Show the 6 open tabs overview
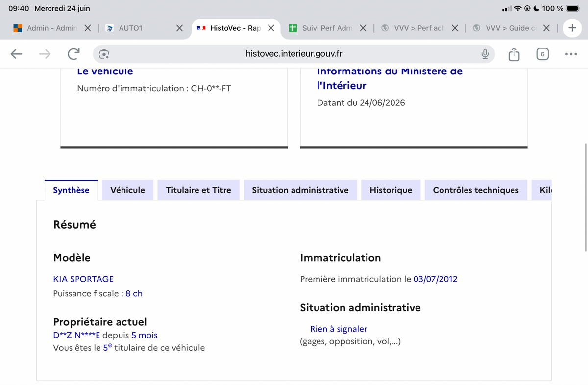Screen dimensions: 588x386 [542, 54]
